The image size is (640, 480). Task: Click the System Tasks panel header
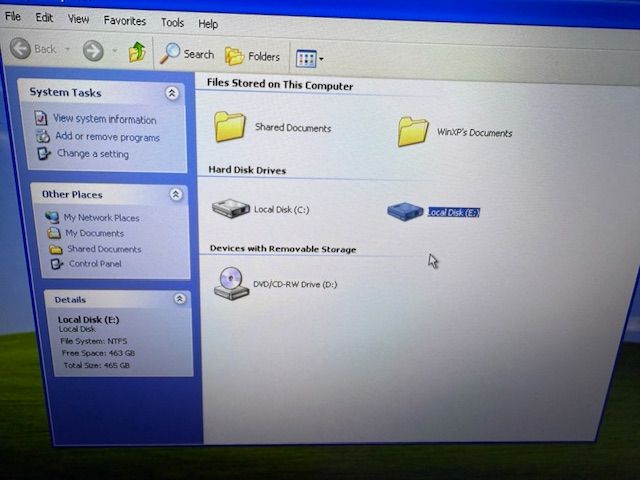point(102,93)
